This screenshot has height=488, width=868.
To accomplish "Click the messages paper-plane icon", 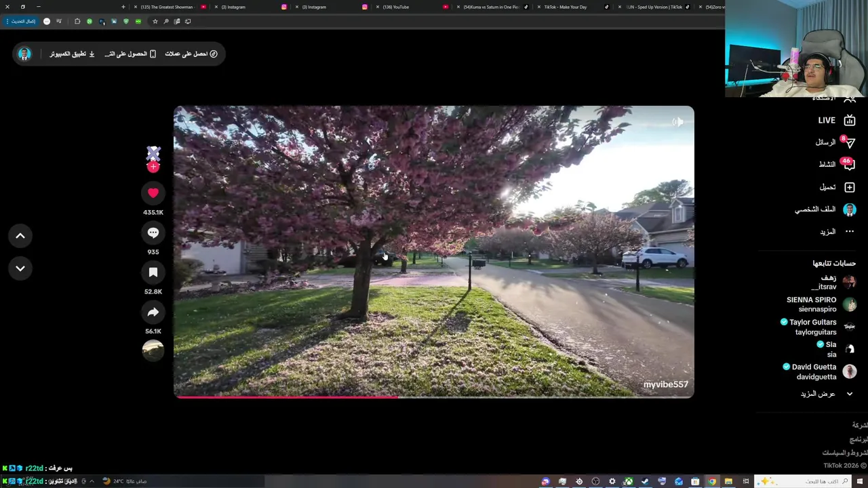I will pos(850,142).
